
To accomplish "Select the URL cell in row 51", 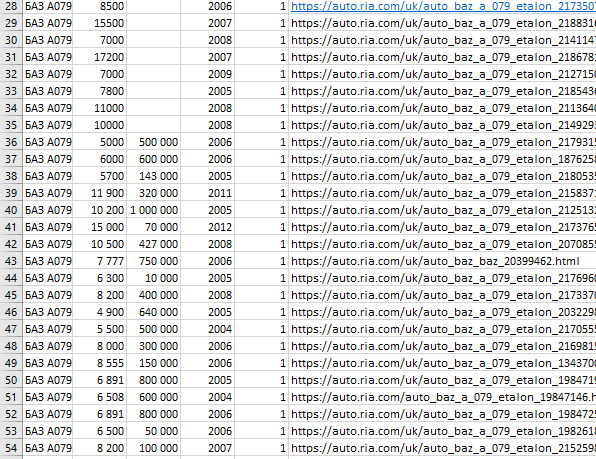I will [442, 397].
